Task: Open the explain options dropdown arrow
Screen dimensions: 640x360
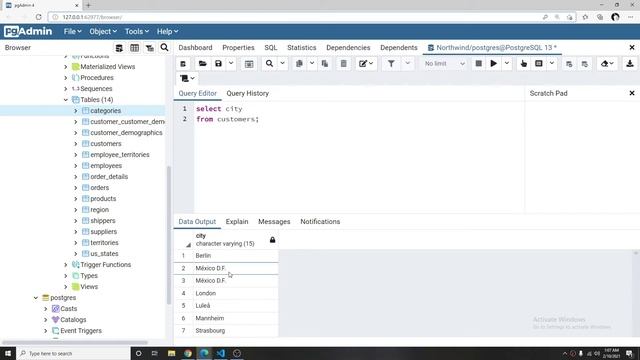Action: coord(551,64)
